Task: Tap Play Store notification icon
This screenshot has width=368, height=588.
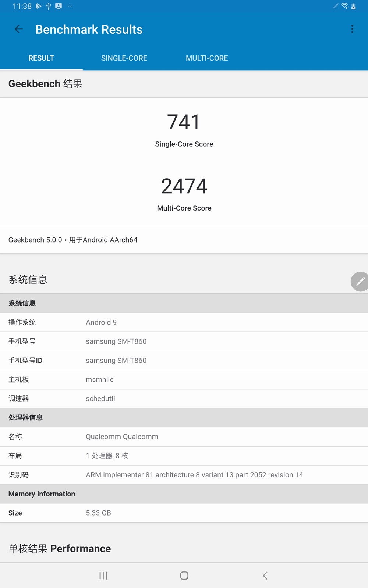Action: point(39,6)
